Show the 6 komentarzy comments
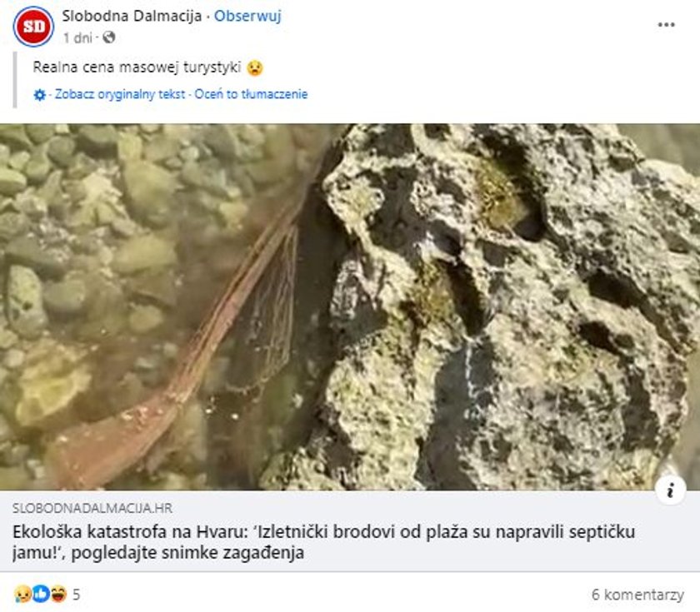This screenshot has height=612, width=700. coord(637,595)
